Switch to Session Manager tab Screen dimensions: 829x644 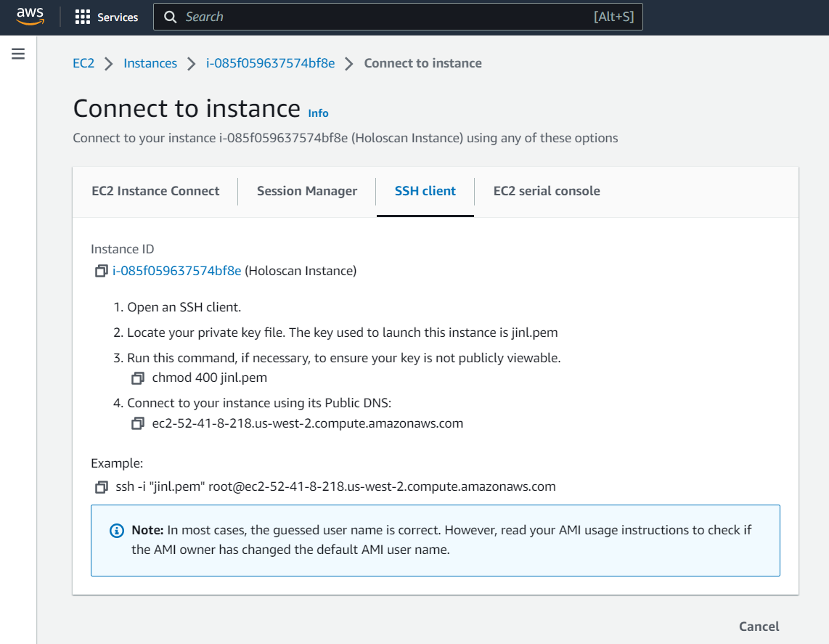(x=306, y=191)
